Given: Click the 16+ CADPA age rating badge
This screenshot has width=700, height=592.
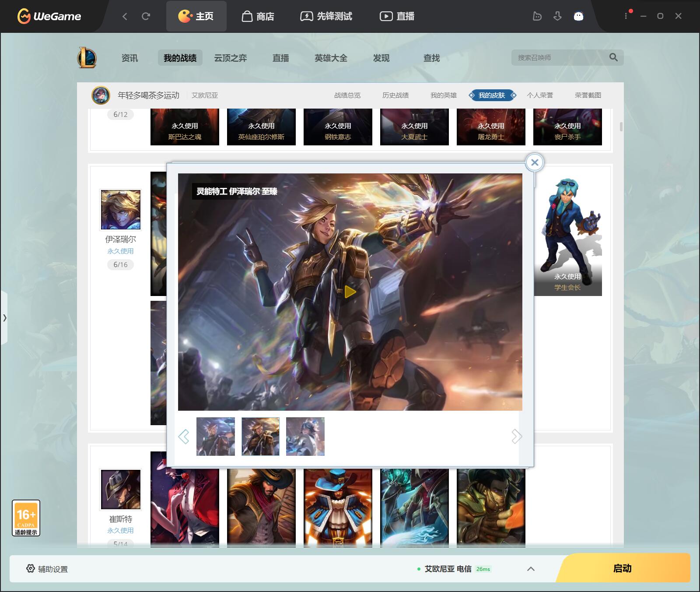Looking at the screenshot, I should [x=26, y=518].
